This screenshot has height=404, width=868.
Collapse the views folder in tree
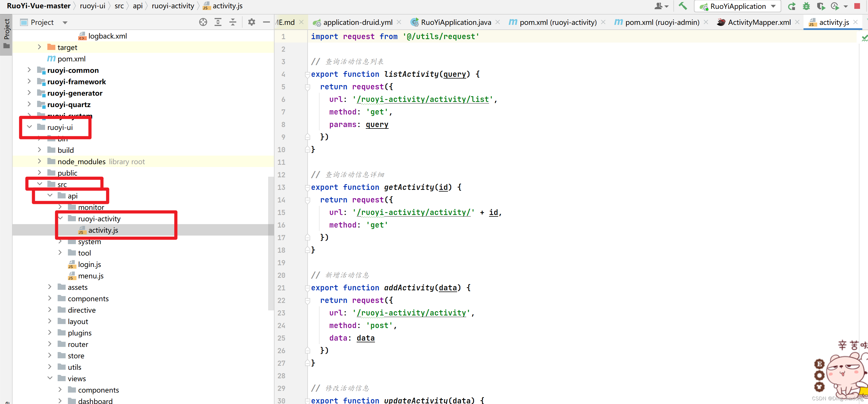point(50,378)
